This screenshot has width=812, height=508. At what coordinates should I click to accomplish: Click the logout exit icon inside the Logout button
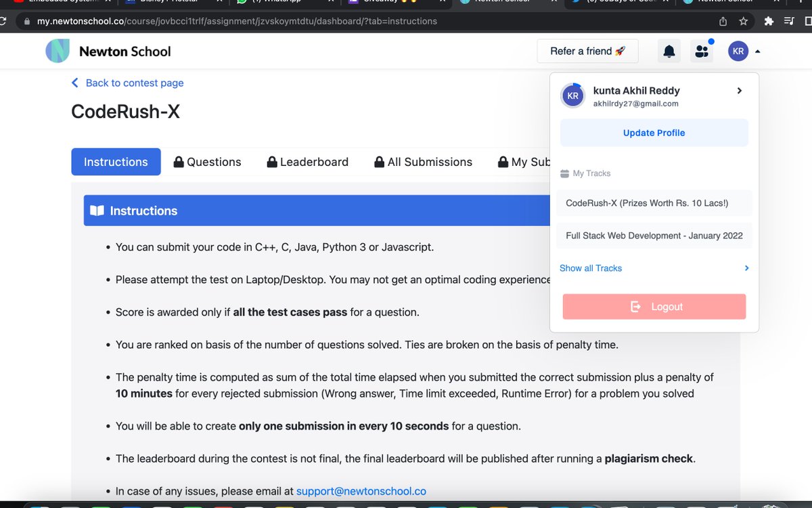[x=635, y=306]
